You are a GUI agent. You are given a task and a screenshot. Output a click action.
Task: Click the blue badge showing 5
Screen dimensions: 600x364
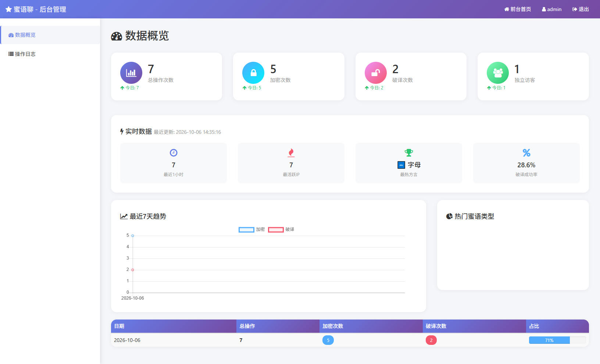click(328, 340)
